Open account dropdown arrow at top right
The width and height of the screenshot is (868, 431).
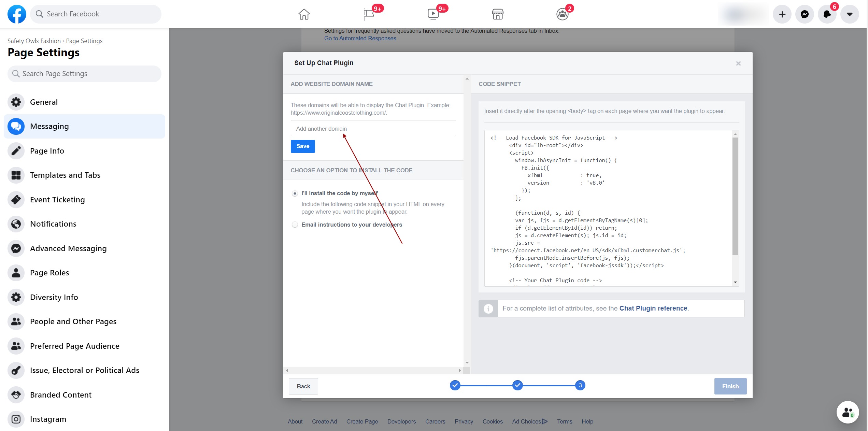(849, 14)
